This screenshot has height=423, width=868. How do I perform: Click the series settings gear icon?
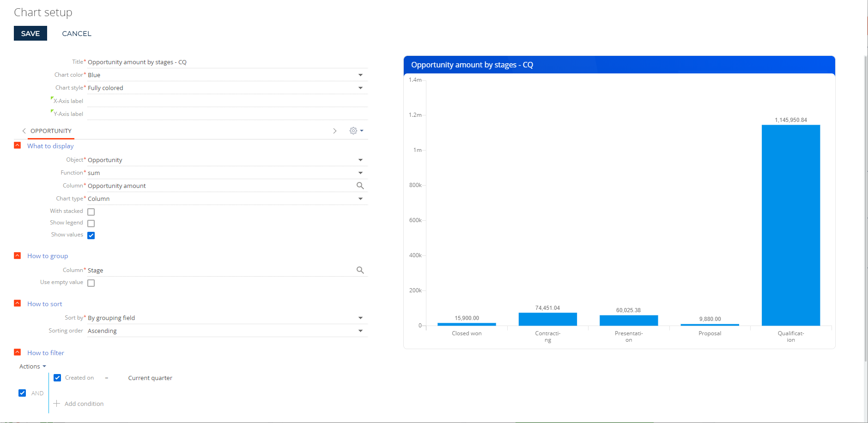[354, 130]
